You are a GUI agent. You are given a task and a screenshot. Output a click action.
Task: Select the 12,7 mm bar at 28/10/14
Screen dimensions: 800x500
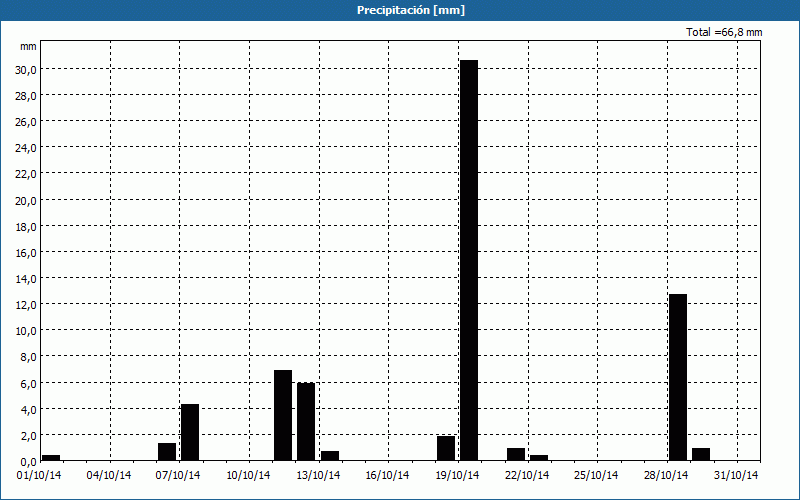point(678,377)
